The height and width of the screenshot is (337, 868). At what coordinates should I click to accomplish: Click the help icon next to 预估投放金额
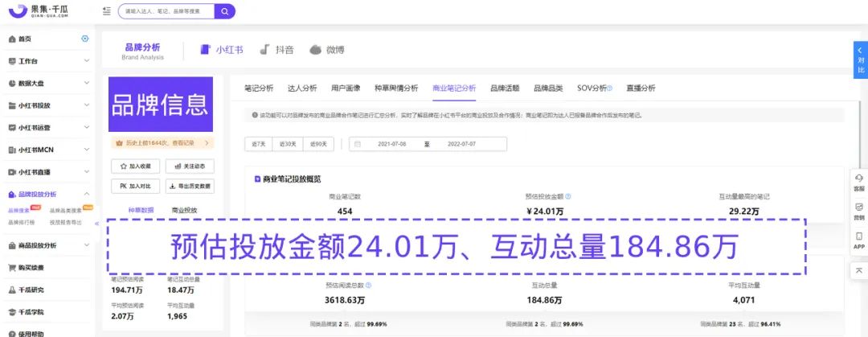(x=570, y=196)
